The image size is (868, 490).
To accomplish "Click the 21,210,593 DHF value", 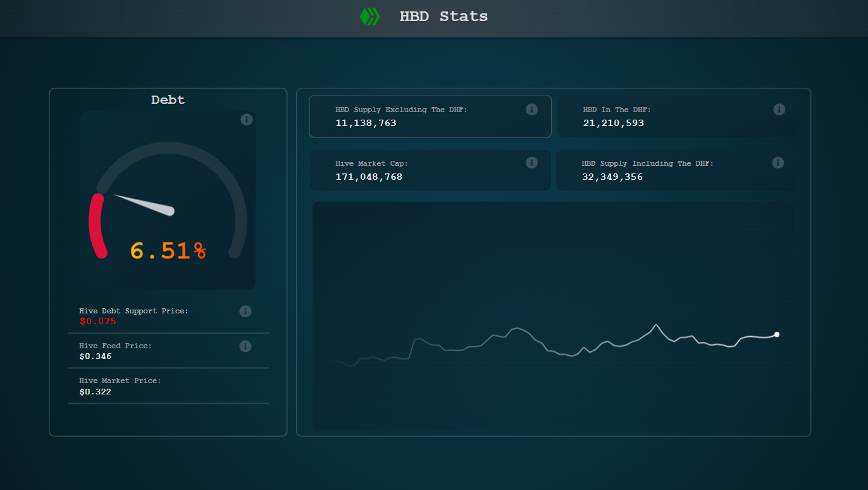I will click(614, 123).
